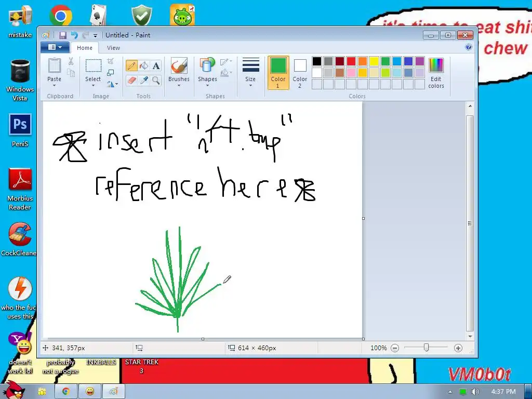Click the Redo arrow in title bar
Image resolution: width=532 pixels, height=399 pixels.
85,35
